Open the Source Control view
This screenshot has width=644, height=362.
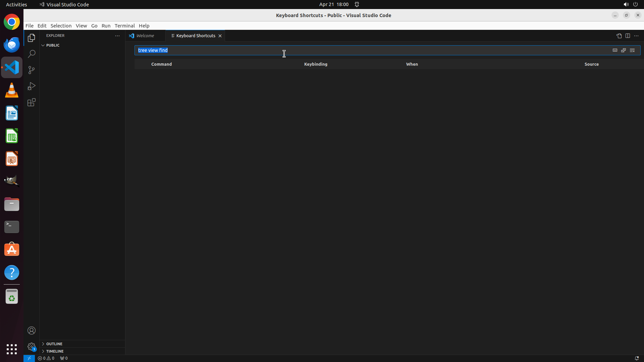32,70
